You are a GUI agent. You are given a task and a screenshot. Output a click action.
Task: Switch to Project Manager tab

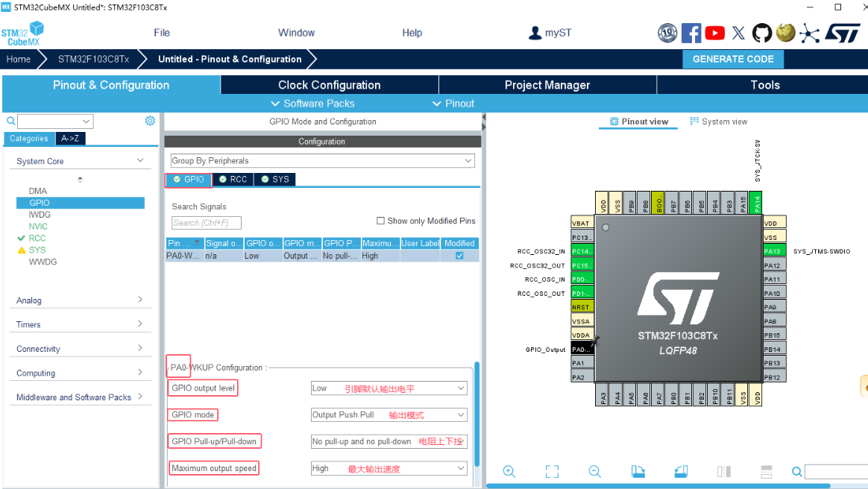coord(547,85)
